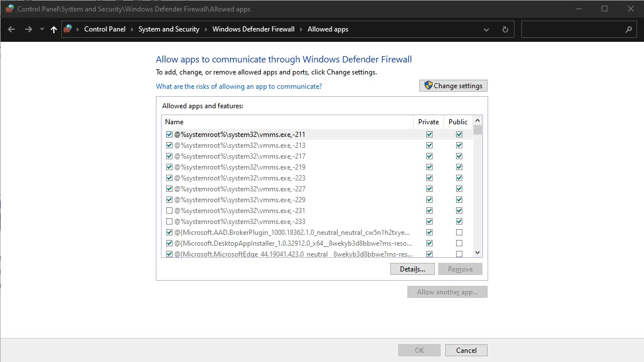
Task: Click Allow another app button
Action: 447,292
